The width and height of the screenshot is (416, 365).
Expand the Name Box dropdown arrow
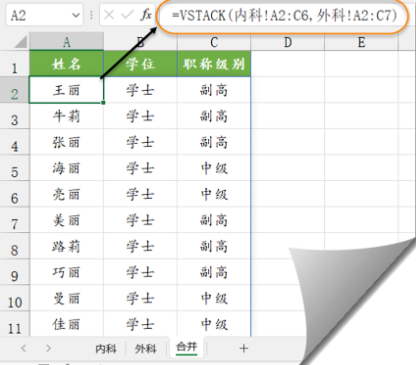pos(76,15)
